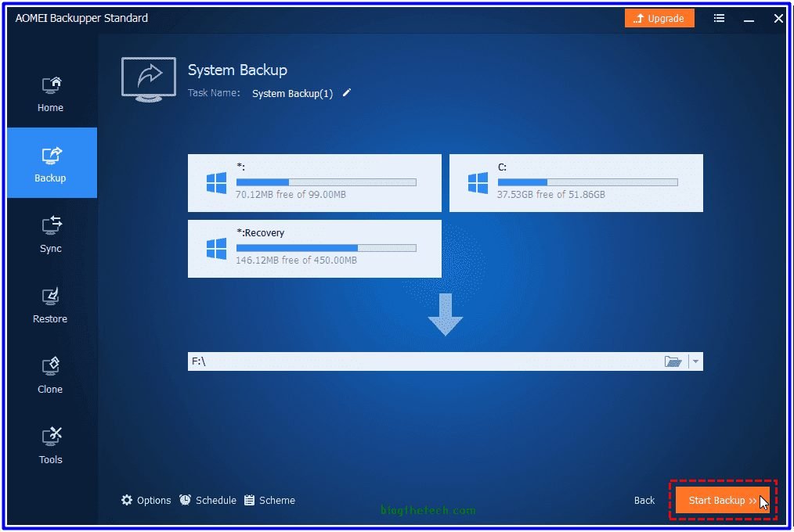Image resolution: width=794 pixels, height=532 pixels.
Task: Click the F:\ destination path field
Action: pyautogui.click(x=423, y=361)
